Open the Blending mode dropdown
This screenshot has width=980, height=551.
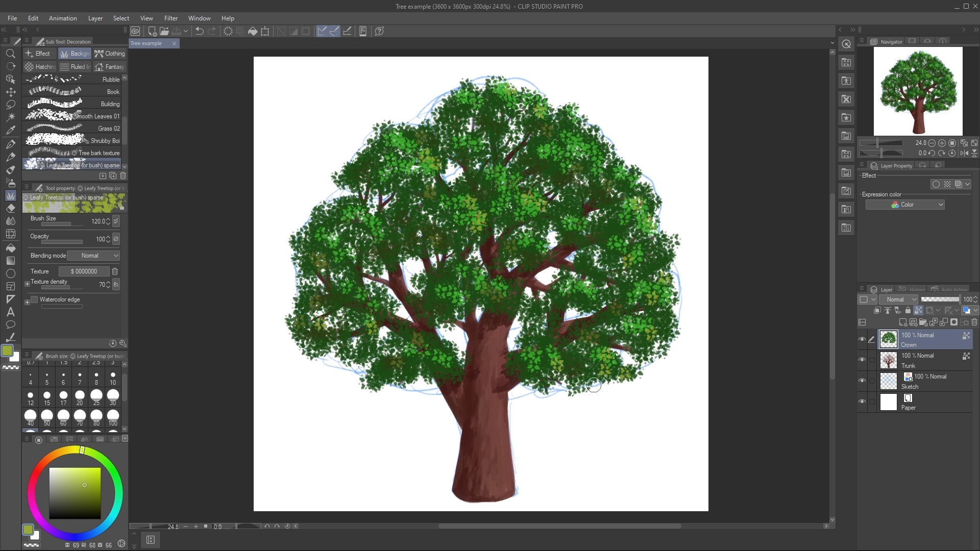coord(93,256)
